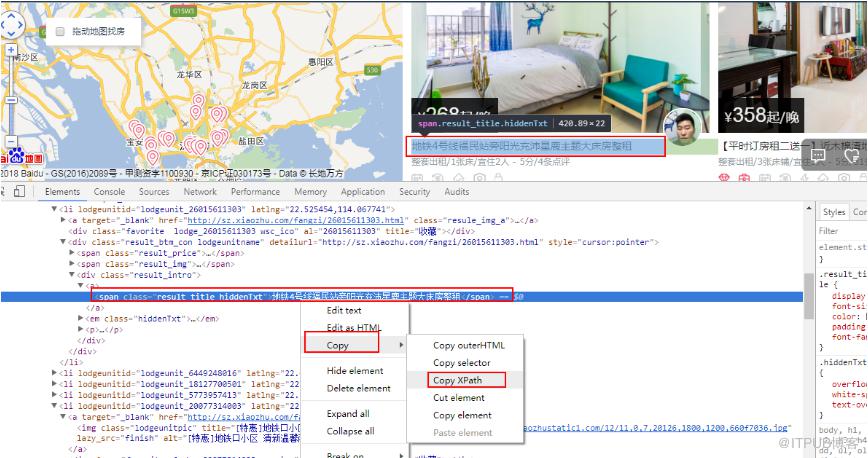Toggle the DevTools device toolbar icon

tap(19, 192)
